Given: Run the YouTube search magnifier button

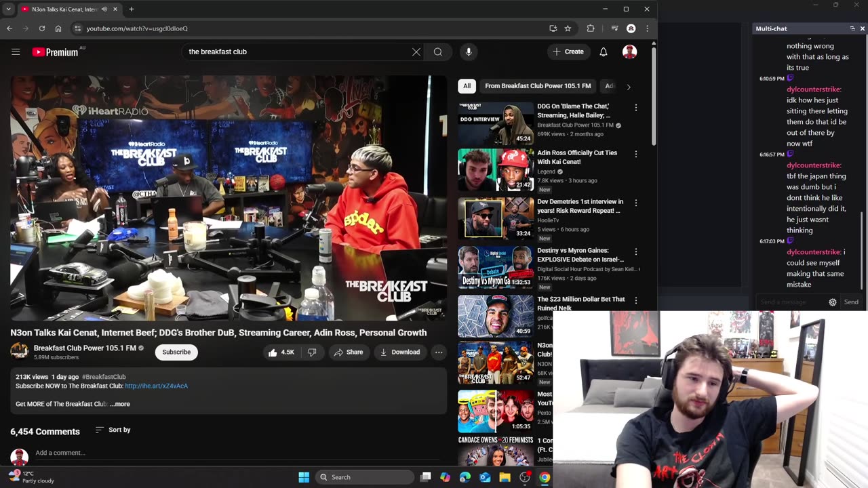Looking at the screenshot, I should [438, 52].
